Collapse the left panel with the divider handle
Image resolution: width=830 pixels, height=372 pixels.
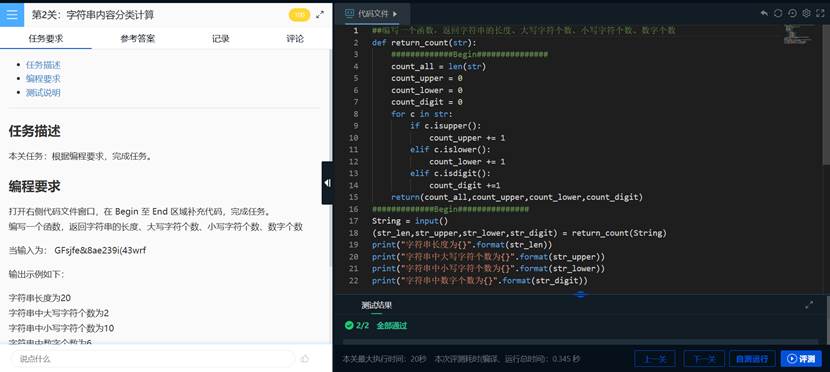328,183
